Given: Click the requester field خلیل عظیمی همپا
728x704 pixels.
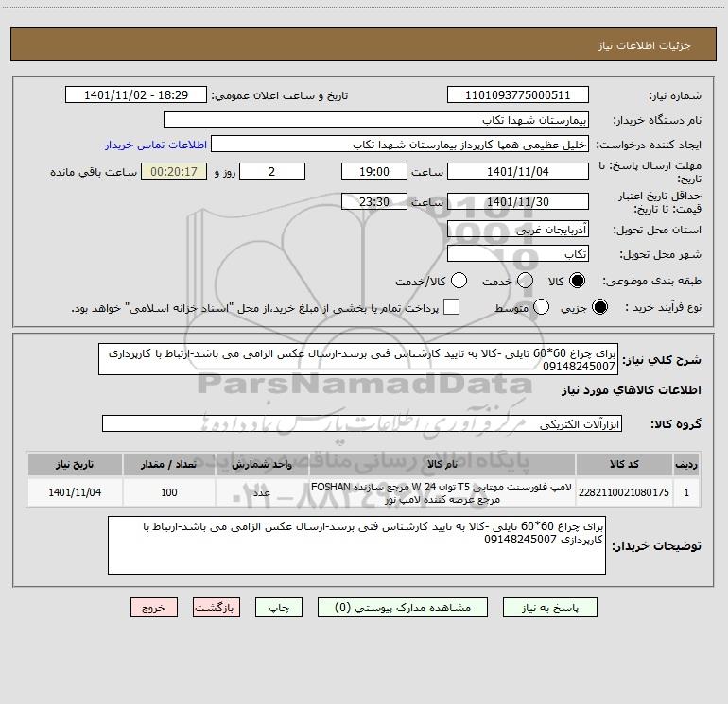Looking at the screenshot, I should pyautogui.click(x=400, y=145).
